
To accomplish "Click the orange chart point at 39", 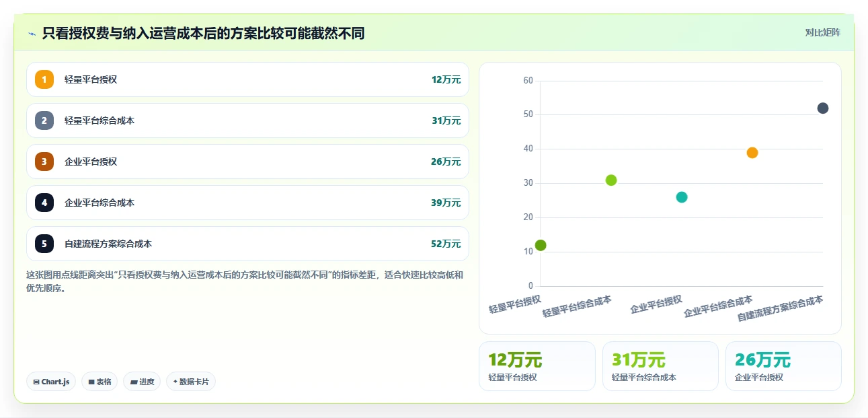I will coord(752,153).
